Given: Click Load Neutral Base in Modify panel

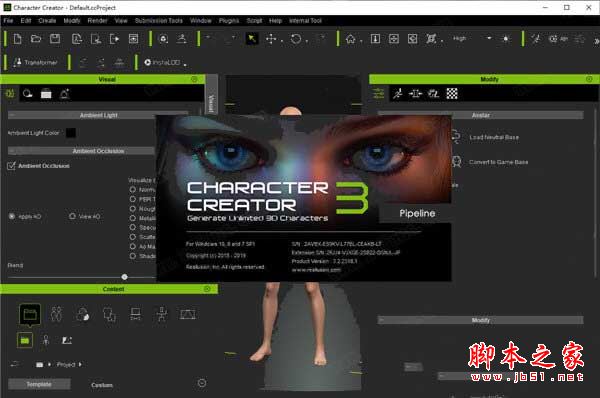Looking at the screenshot, I should pyautogui.click(x=494, y=137).
